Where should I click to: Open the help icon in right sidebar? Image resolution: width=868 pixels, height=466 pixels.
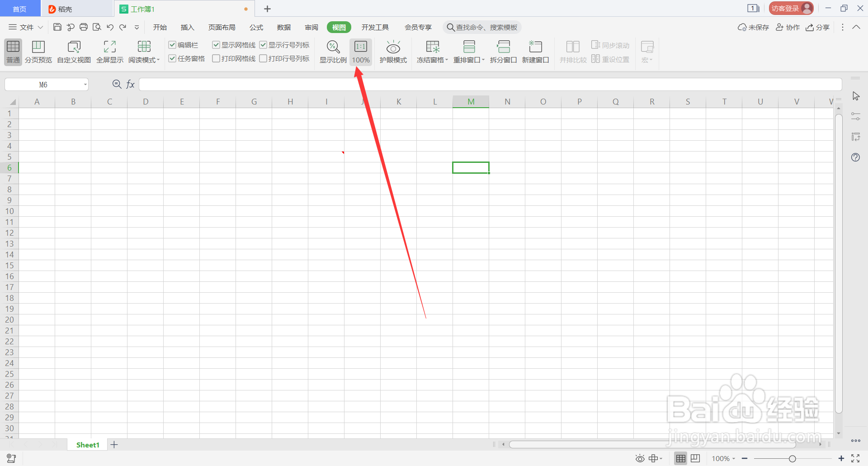(855, 157)
